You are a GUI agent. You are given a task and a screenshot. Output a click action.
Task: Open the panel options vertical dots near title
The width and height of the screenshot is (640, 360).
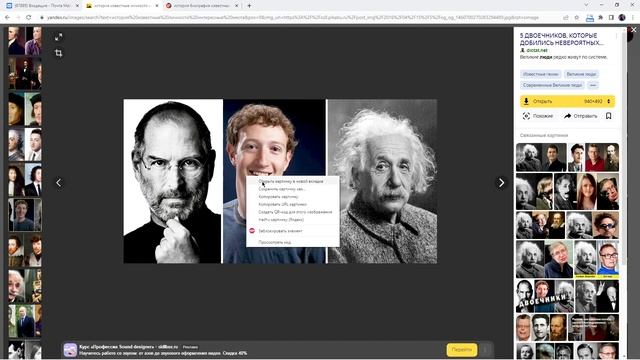pos(616,36)
